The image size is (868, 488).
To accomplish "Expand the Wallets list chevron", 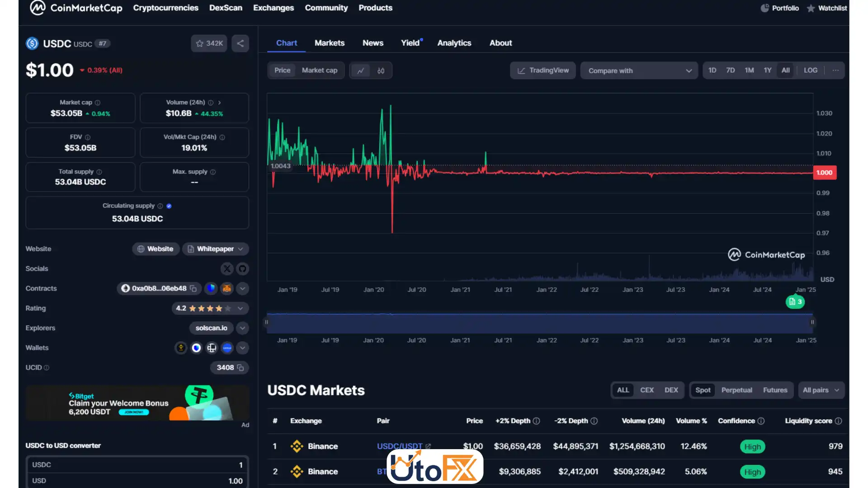I will 243,348.
